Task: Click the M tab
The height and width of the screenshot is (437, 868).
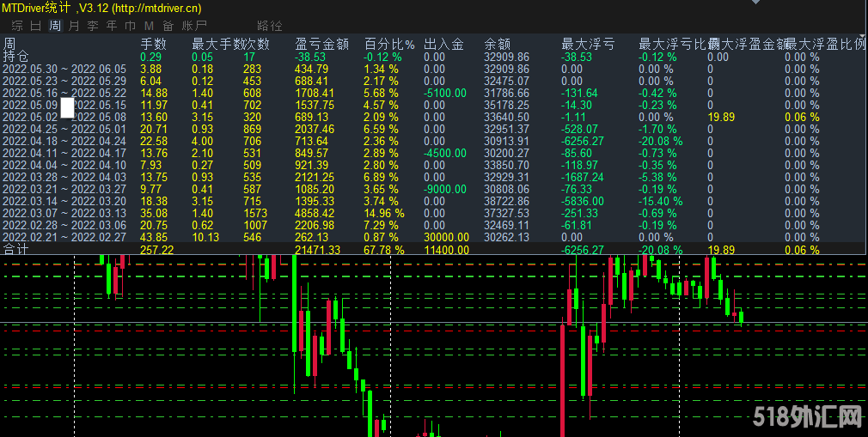Action: 149,26
